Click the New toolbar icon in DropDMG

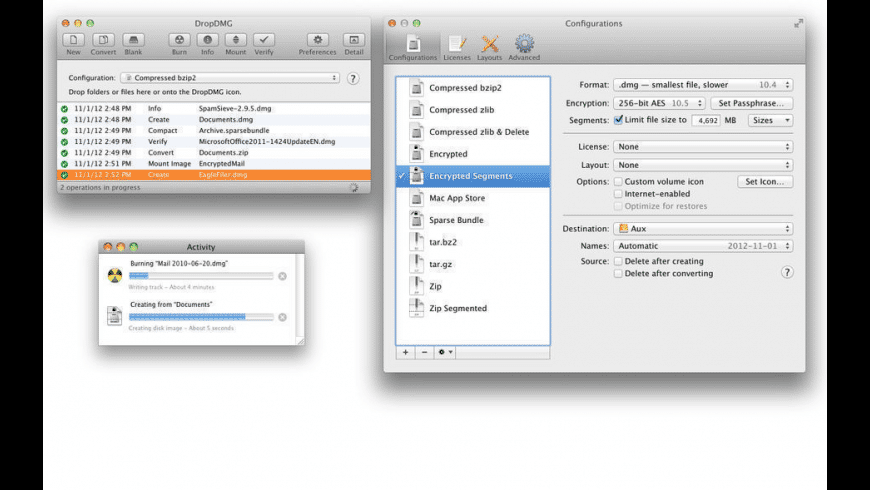pyautogui.click(x=73, y=40)
